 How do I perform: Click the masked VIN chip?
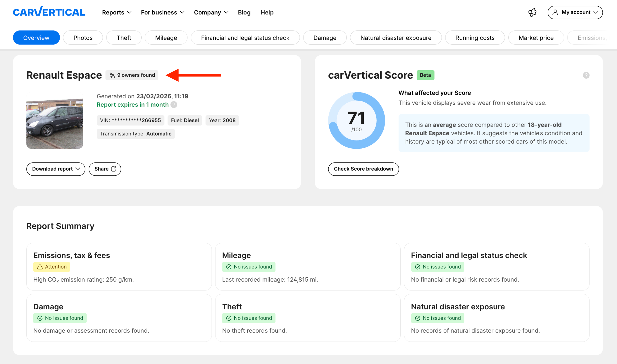point(130,120)
